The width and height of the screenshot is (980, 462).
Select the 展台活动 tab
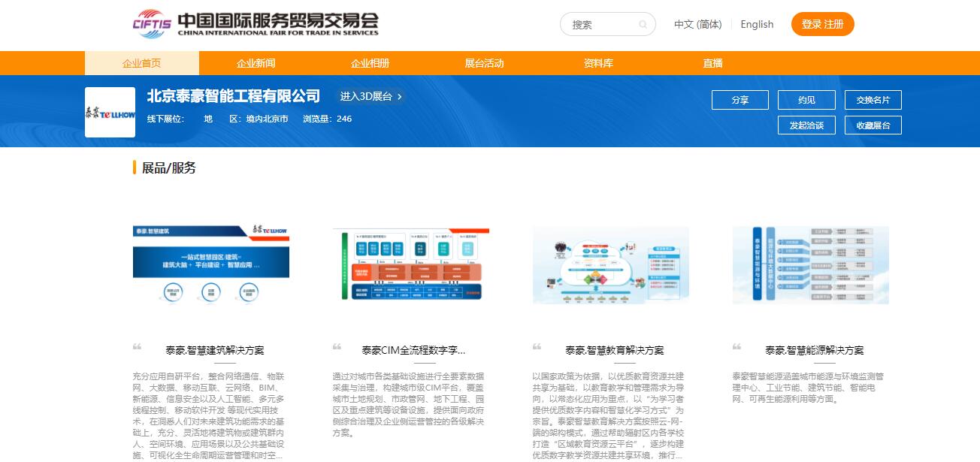(x=485, y=63)
